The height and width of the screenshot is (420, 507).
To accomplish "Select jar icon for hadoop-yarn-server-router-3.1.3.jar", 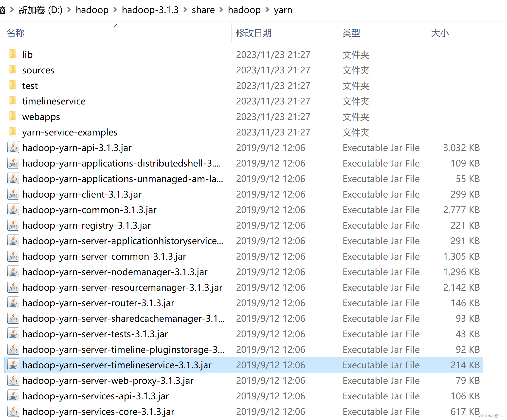I will click(x=13, y=303).
